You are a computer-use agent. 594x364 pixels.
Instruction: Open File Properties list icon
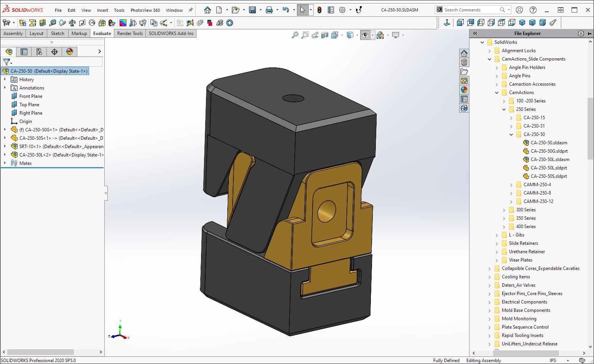click(x=331, y=10)
